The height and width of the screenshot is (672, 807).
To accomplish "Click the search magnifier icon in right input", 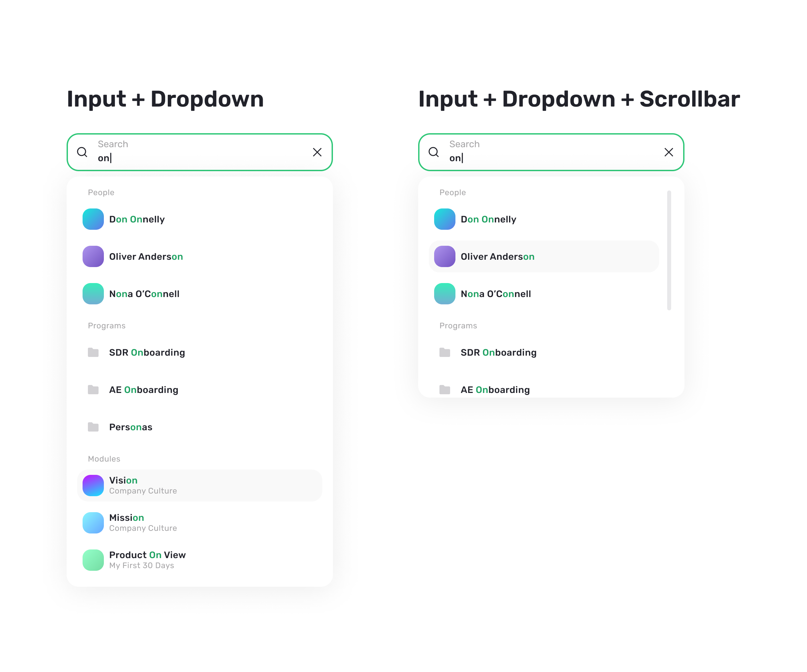I will click(x=433, y=152).
